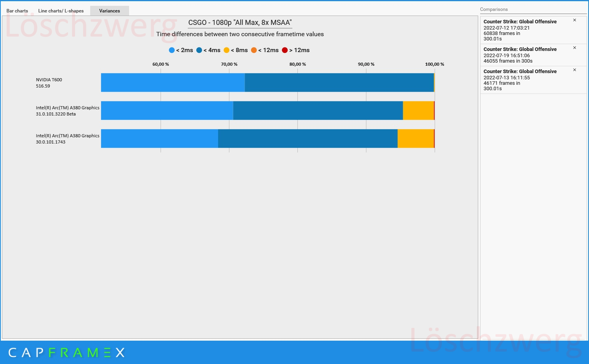Screen dimensions: 589x364
Task: Remove the 2022-07-19 16:51:06 comparison entry
Action: [575, 48]
